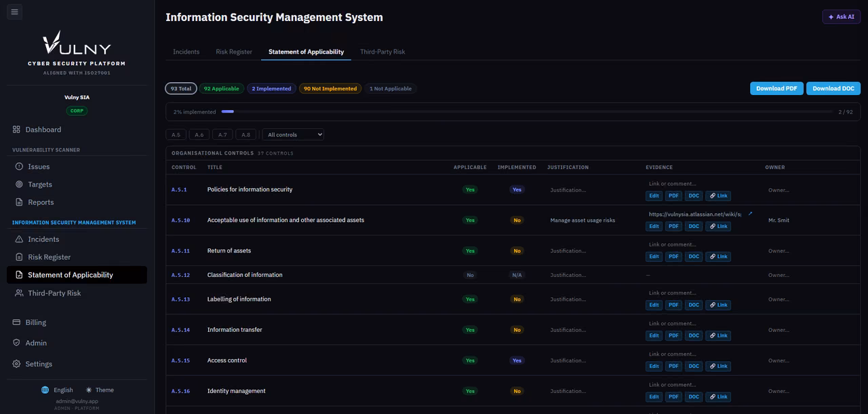
Task: Click PDF button for A.5.10 evidence
Action: 673,227
